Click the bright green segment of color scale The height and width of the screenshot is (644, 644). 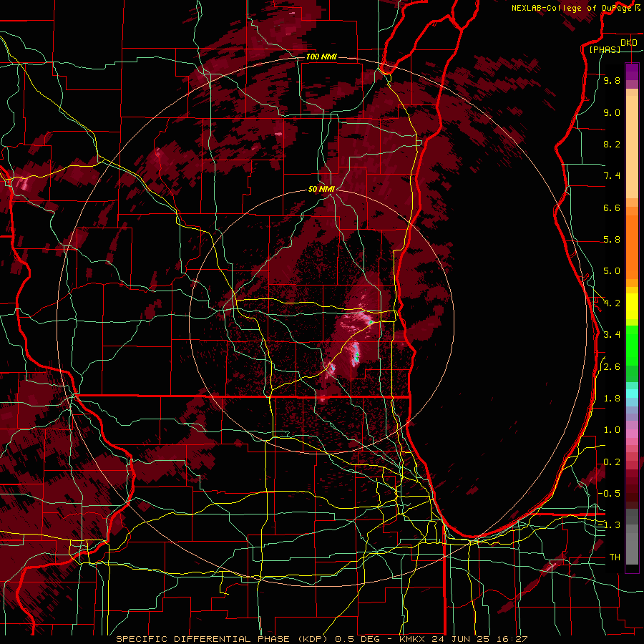632,345
